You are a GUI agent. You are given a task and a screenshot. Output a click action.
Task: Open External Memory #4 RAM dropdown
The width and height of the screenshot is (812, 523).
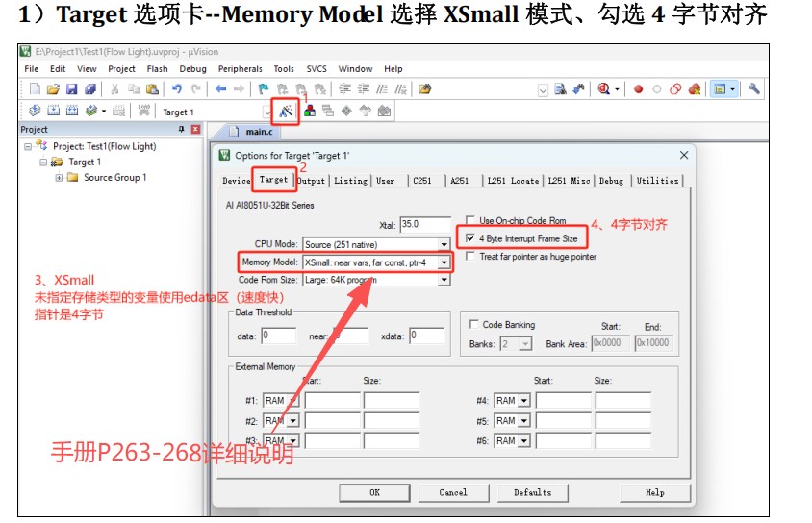pos(524,400)
